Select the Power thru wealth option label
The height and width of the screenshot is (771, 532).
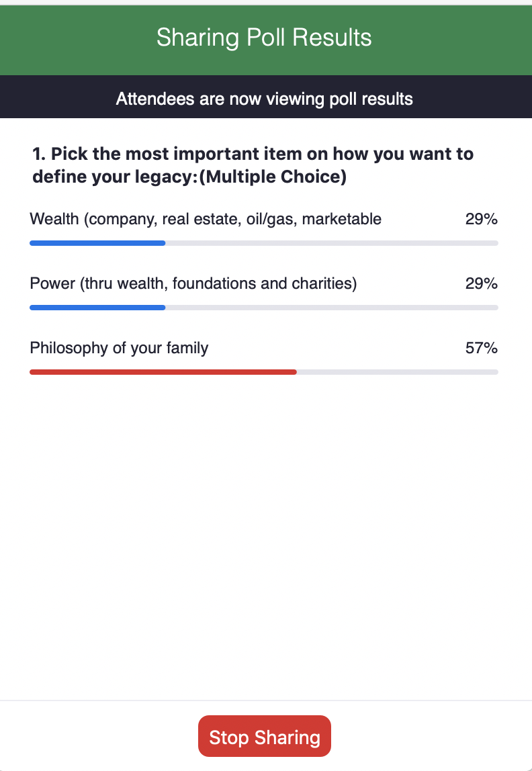click(193, 283)
